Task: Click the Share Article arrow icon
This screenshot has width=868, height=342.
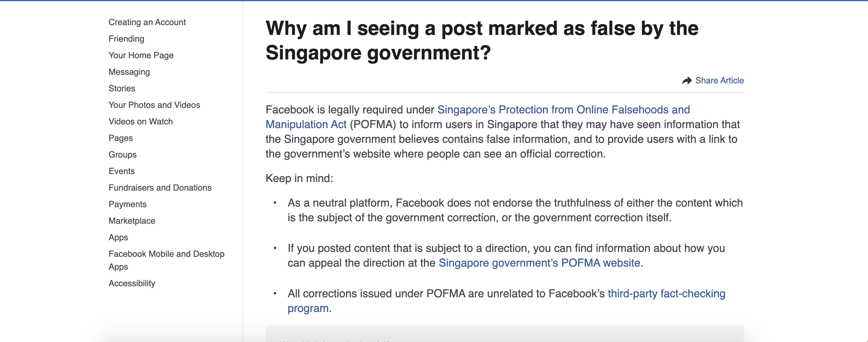Action: coord(687,81)
